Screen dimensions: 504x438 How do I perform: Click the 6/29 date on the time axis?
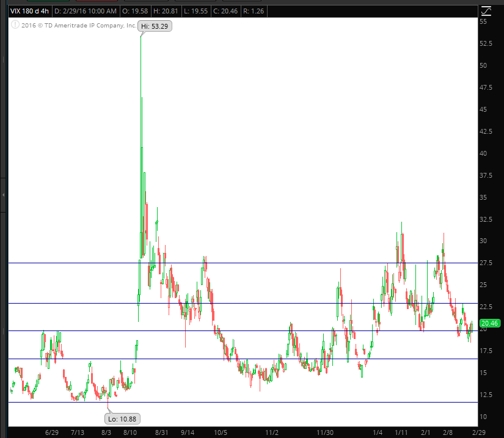(x=52, y=433)
